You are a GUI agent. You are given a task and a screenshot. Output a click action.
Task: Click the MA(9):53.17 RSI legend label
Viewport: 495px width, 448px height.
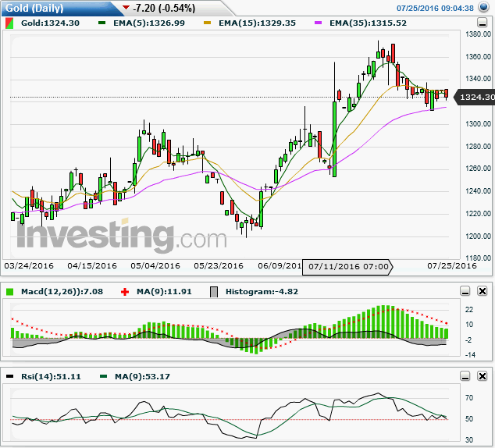click(x=142, y=376)
